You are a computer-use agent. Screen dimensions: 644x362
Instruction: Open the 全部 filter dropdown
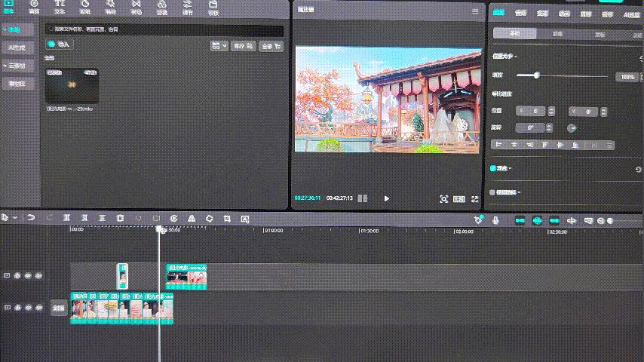click(x=271, y=47)
